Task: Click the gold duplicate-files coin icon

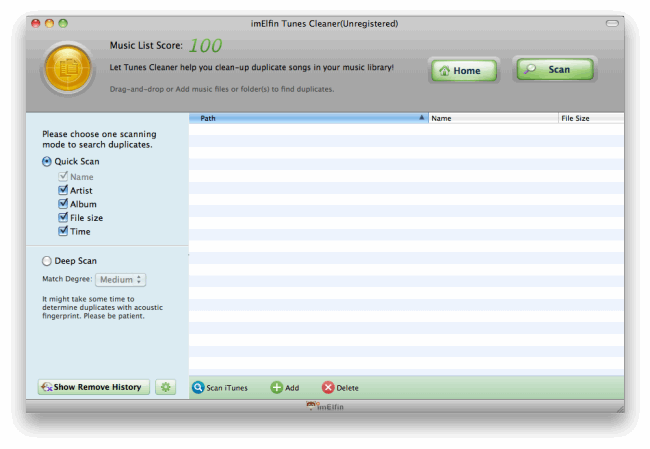Action: (68, 69)
